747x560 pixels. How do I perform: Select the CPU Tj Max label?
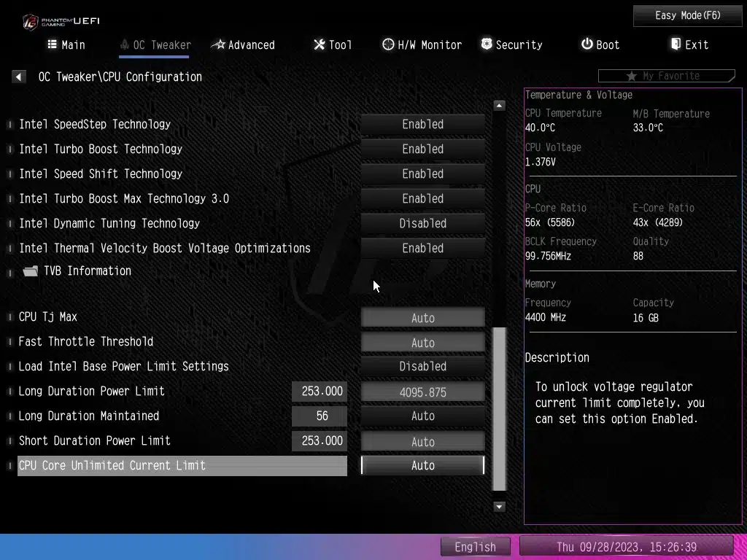point(47,317)
